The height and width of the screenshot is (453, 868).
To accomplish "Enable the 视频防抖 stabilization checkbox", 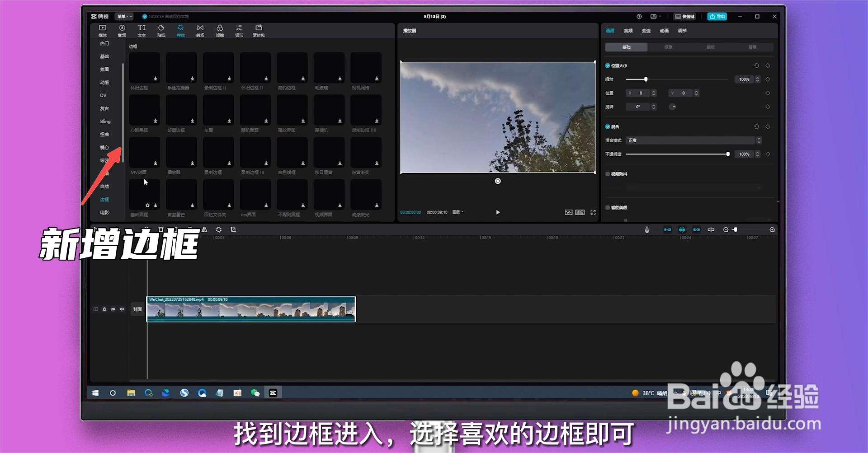I will pyautogui.click(x=608, y=174).
